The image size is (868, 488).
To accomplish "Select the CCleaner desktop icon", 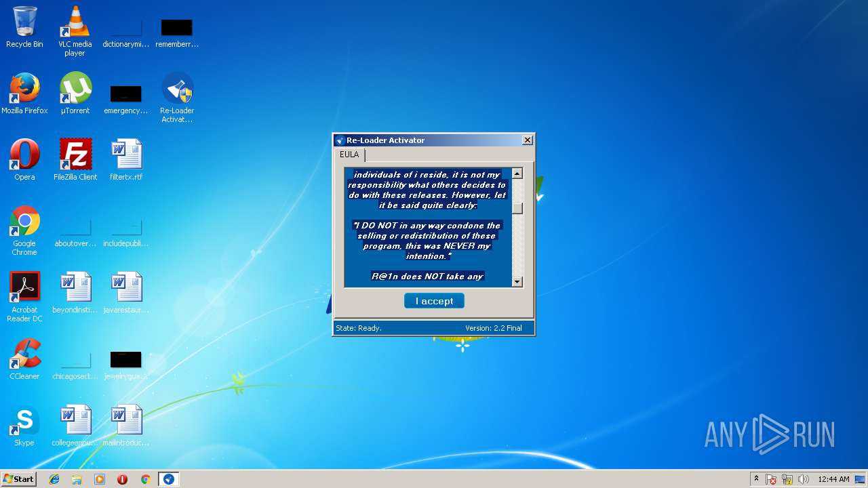I will click(x=24, y=359).
